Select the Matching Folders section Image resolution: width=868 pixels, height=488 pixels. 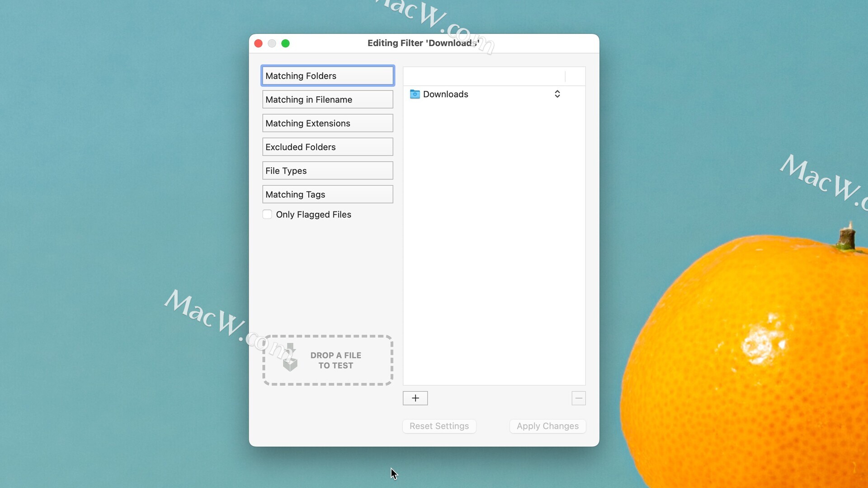[327, 76]
